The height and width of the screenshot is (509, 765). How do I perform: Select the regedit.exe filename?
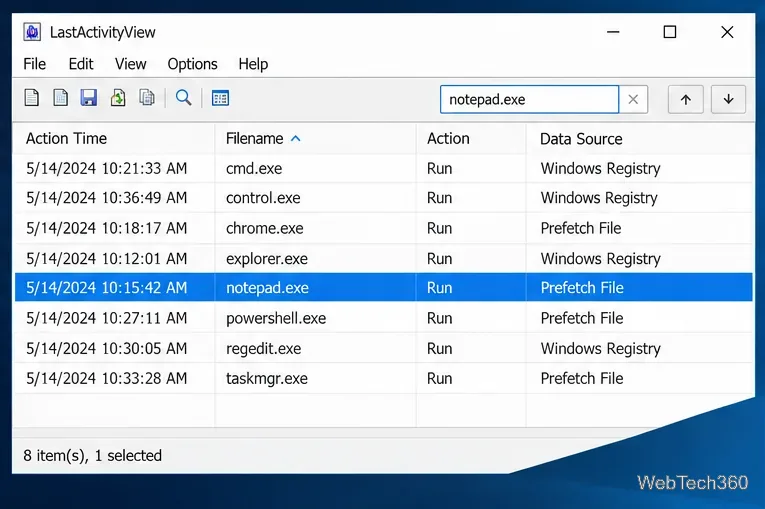[263, 348]
